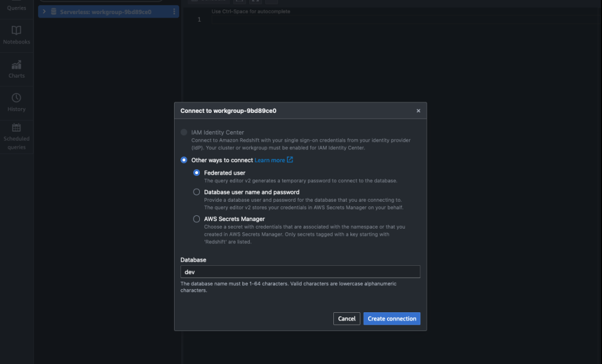Click the 'Federated user' label text
Viewport: 602px width, 364px height.
(225, 173)
